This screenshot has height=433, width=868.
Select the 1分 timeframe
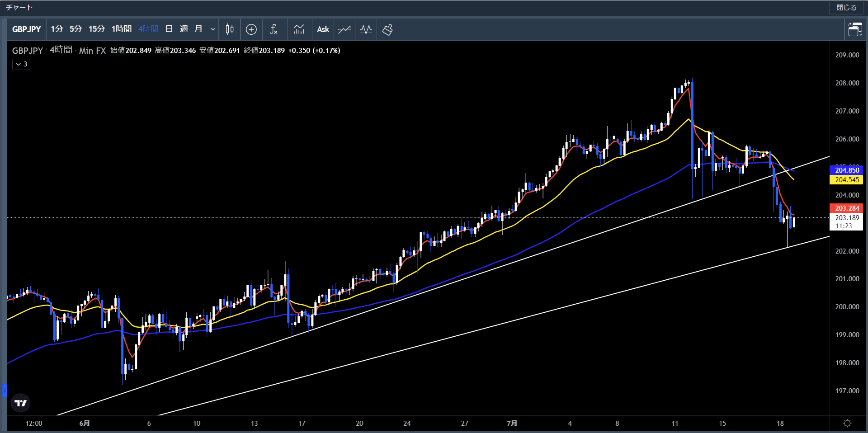point(57,29)
